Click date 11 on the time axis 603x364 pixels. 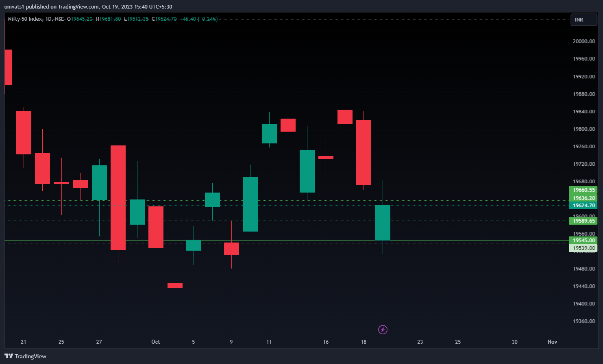269,342
